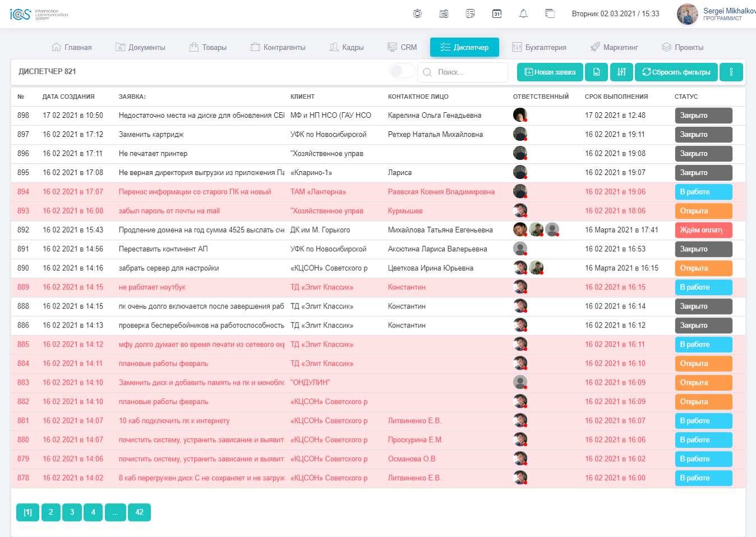
Task: Open the task checklist note icon
Action: pos(471,13)
